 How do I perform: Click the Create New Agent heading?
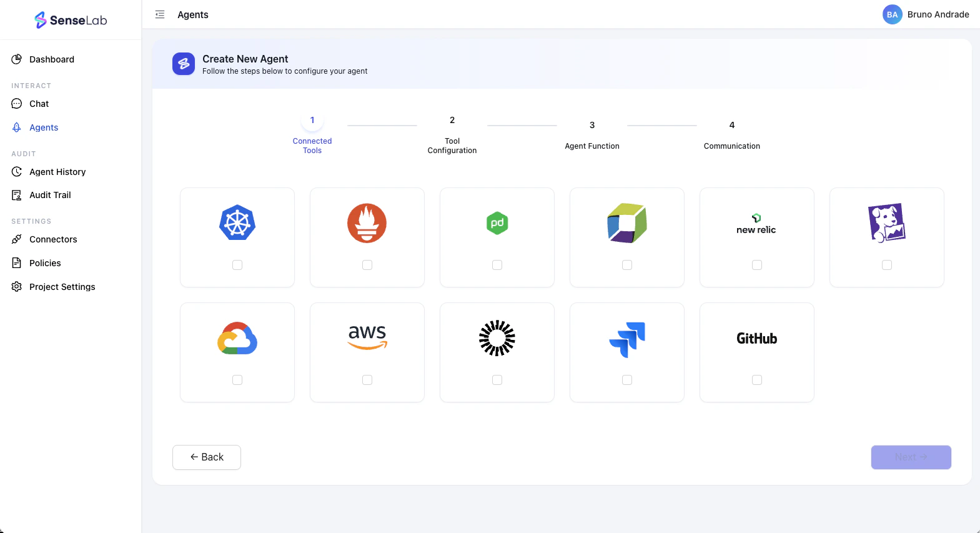(x=245, y=59)
